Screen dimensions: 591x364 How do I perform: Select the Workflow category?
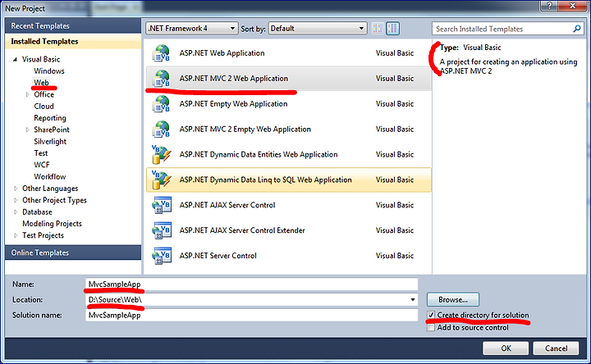point(50,176)
